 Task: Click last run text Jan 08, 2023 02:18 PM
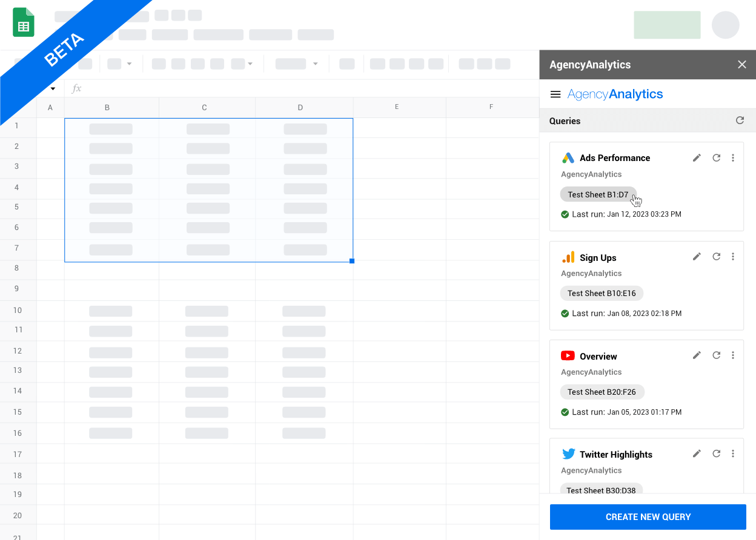pyautogui.click(x=644, y=314)
